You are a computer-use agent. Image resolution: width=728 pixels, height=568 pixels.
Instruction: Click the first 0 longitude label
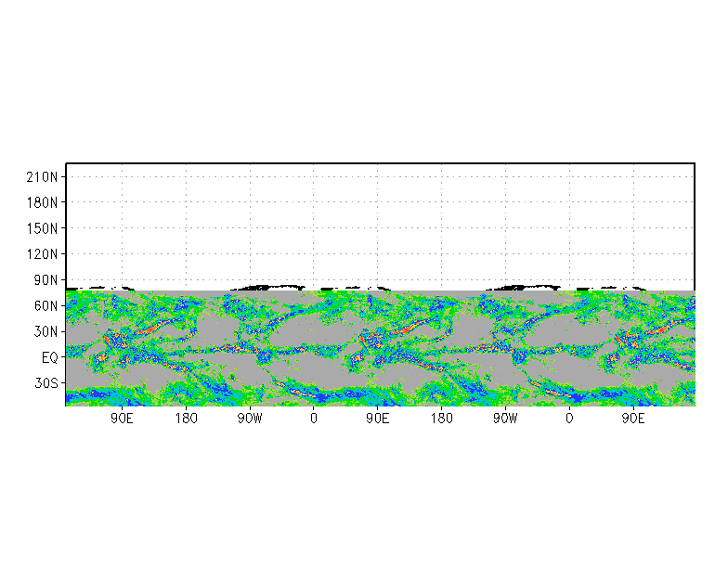pyautogui.click(x=314, y=419)
